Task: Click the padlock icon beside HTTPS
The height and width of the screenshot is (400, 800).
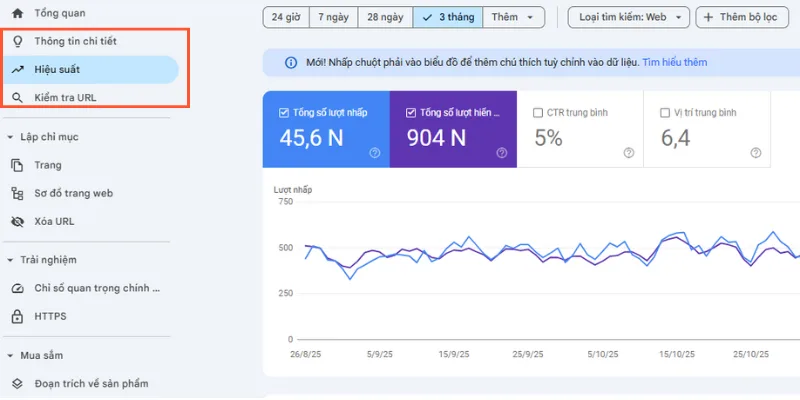Action: [x=17, y=316]
